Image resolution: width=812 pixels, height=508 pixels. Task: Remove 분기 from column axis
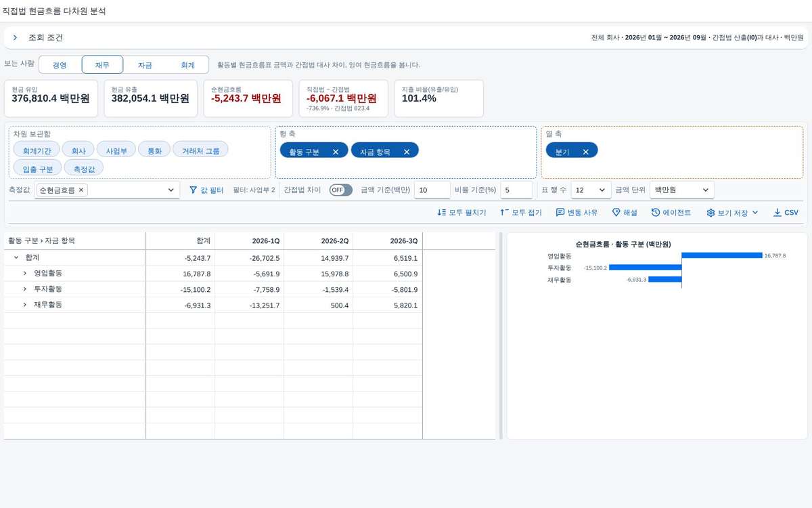coord(586,152)
